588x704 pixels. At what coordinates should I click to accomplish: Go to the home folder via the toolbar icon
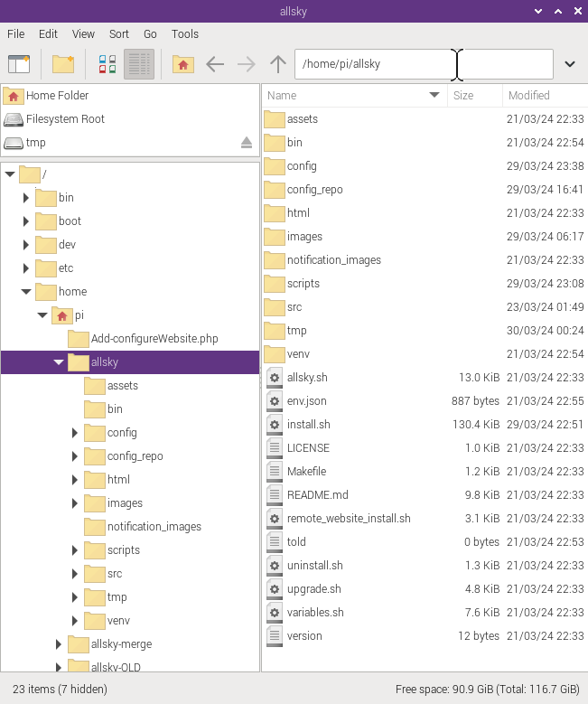[x=183, y=64]
